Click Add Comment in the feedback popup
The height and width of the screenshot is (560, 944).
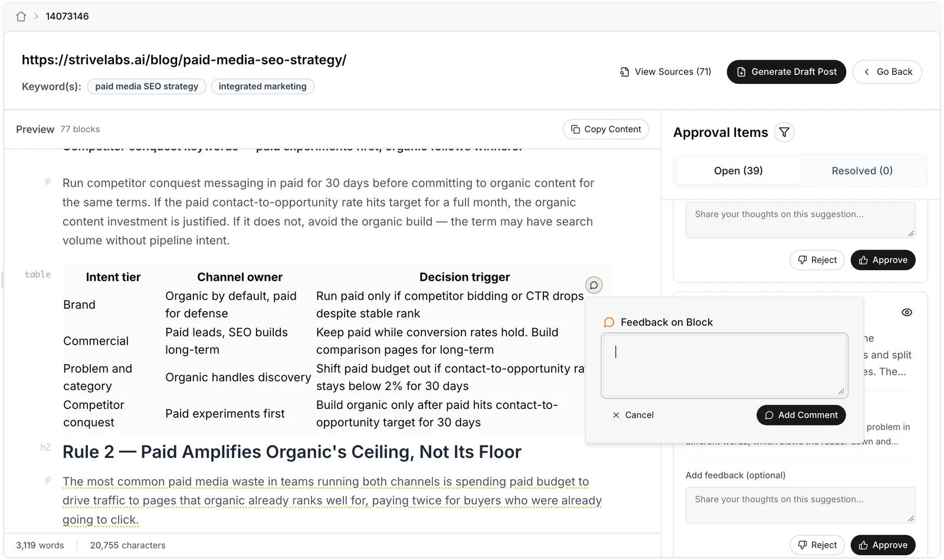coord(801,415)
